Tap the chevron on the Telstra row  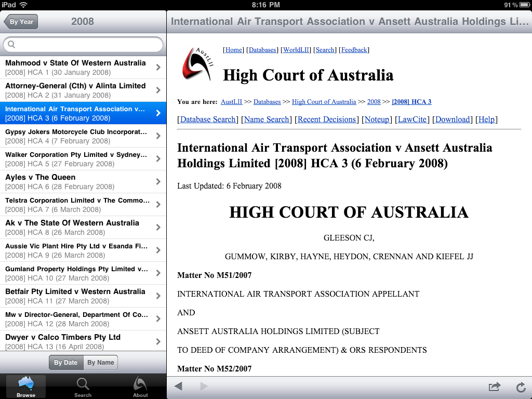pos(158,205)
